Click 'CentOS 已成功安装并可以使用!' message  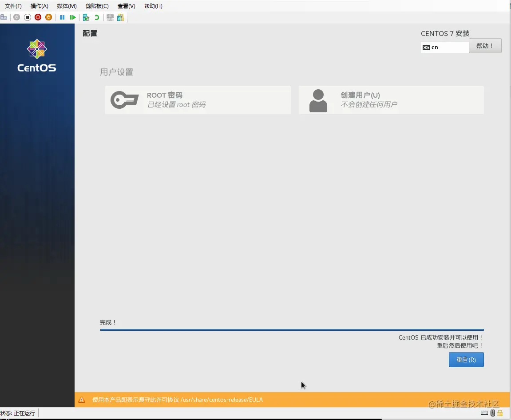441,337
